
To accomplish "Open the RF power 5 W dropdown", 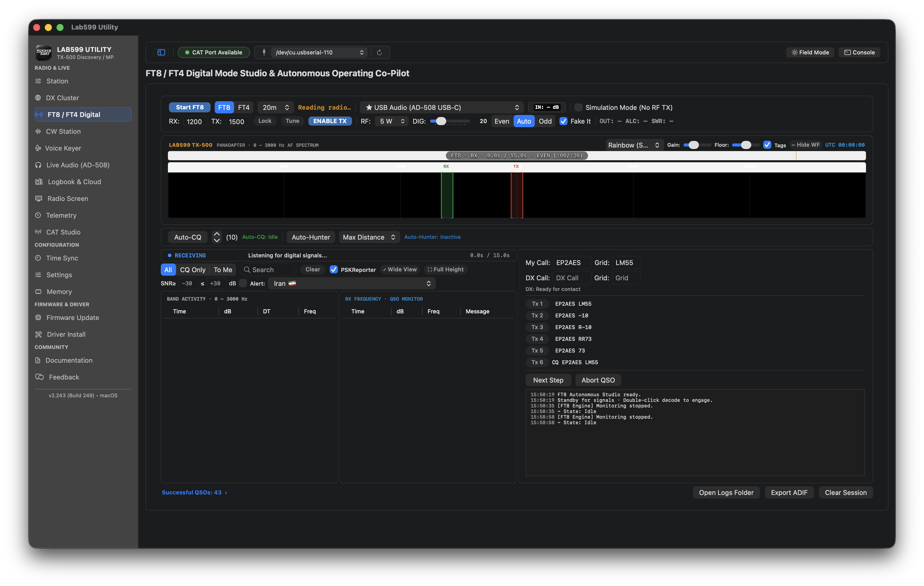I will [391, 121].
